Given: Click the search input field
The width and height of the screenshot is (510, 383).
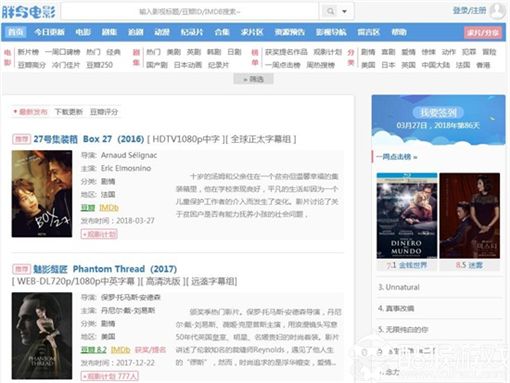Looking at the screenshot, I should click(x=190, y=12).
